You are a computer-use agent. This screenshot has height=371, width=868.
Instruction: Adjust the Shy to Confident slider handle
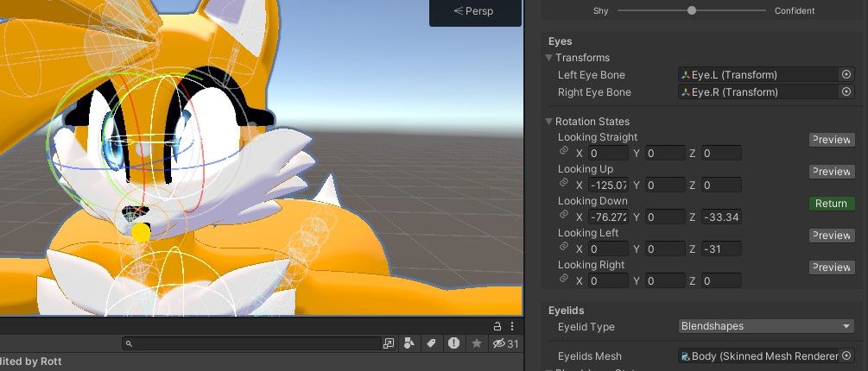[692, 10]
